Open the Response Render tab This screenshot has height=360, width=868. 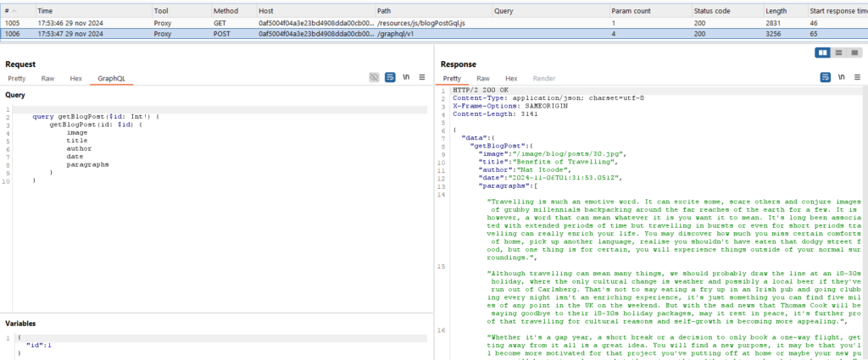(544, 79)
